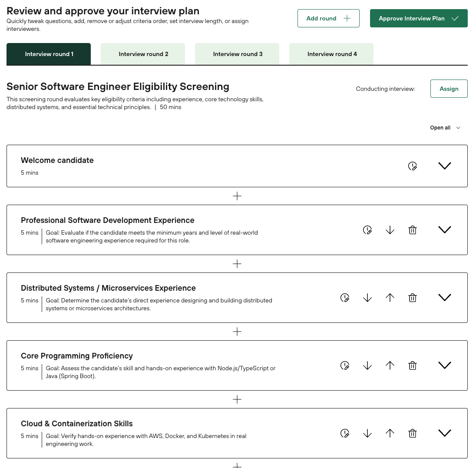Move Core Programming Proficiency down
The height and width of the screenshot is (468, 476).
coord(367,365)
